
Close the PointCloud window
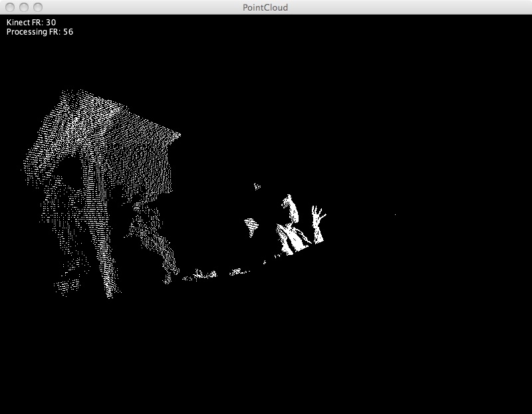point(10,7)
